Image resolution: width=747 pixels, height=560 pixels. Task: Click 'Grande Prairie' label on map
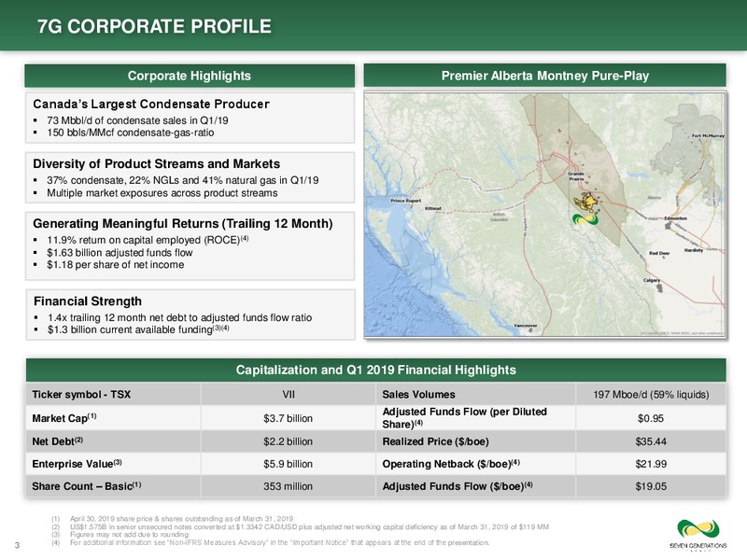576,176
